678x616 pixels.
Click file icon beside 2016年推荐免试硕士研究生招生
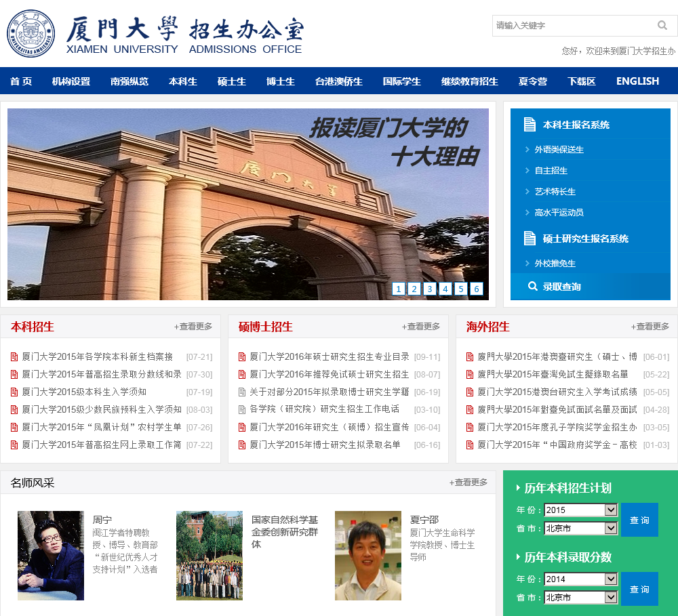(242, 374)
